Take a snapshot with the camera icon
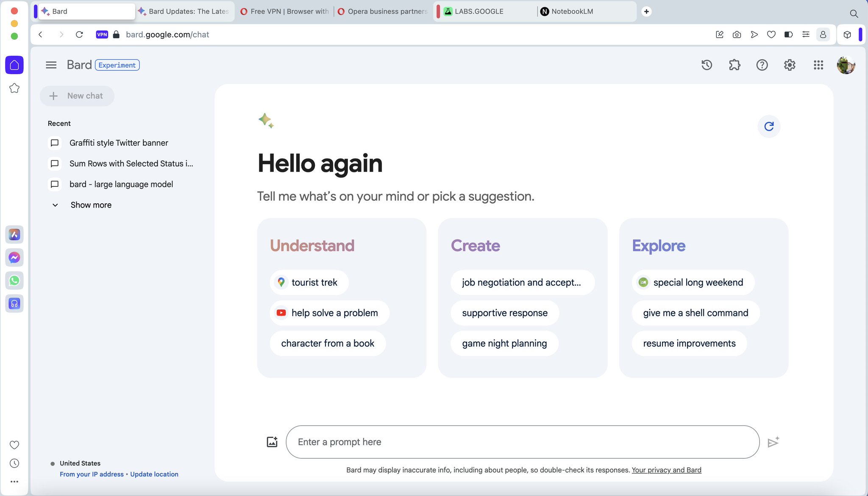The height and width of the screenshot is (496, 868). pyautogui.click(x=737, y=35)
